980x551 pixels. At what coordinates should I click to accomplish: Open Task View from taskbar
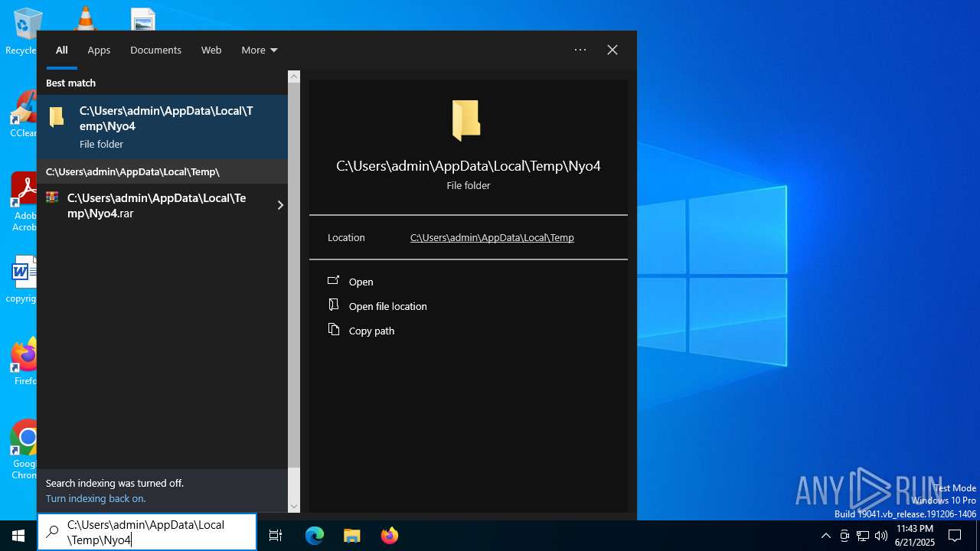pyautogui.click(x=276, y=536)
